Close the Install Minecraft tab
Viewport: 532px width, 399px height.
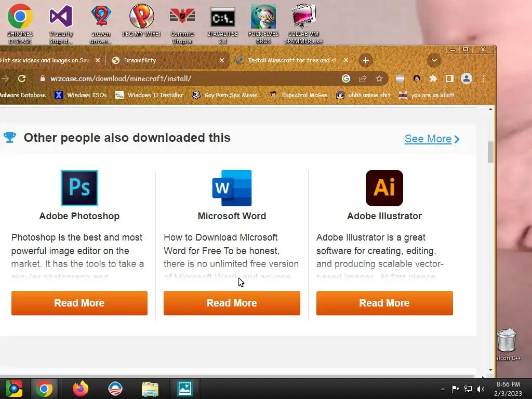pos(345,60)
